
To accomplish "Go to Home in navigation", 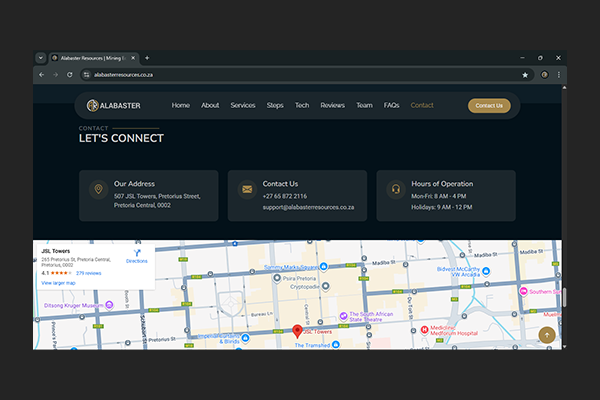I will 181,105.
